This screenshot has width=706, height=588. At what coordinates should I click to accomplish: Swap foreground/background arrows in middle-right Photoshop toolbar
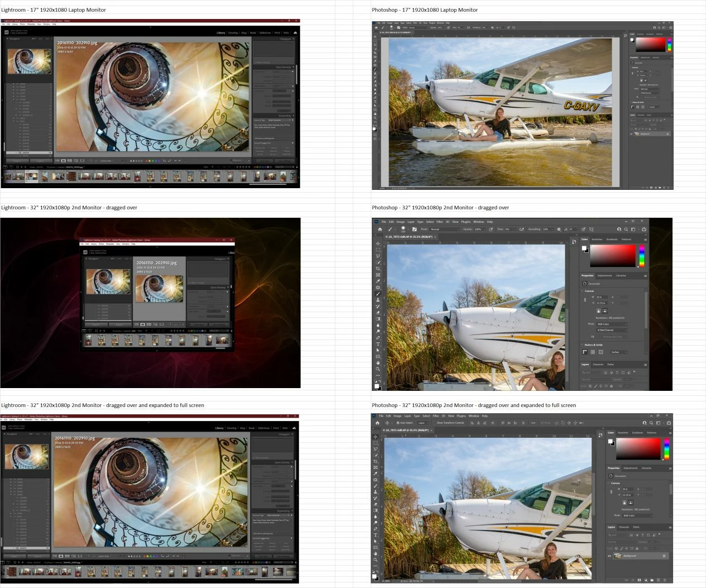point(380,381)
